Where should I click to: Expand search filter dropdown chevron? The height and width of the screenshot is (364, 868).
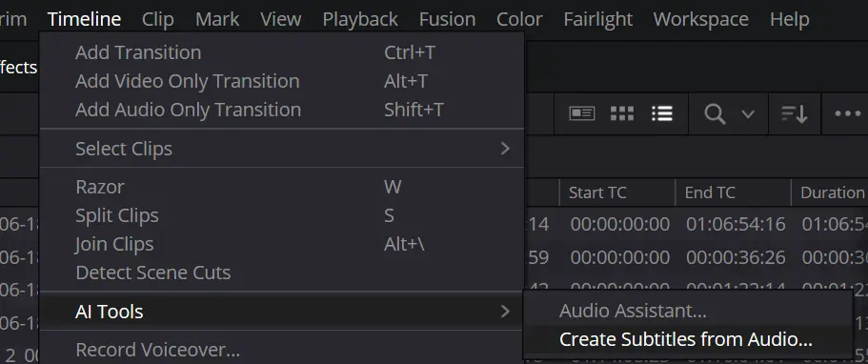tap(748, 114)
